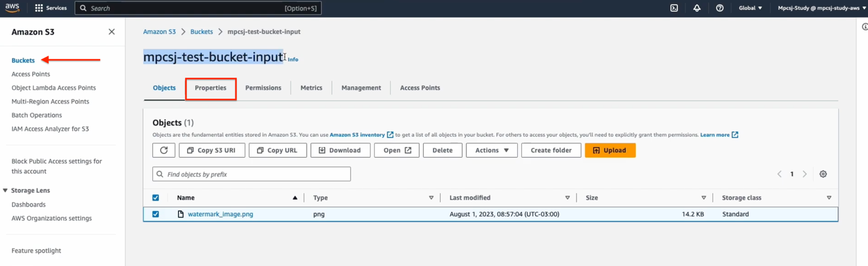
Task: Open Storage Lens Dashboards
Action: (x=29, y=205)
